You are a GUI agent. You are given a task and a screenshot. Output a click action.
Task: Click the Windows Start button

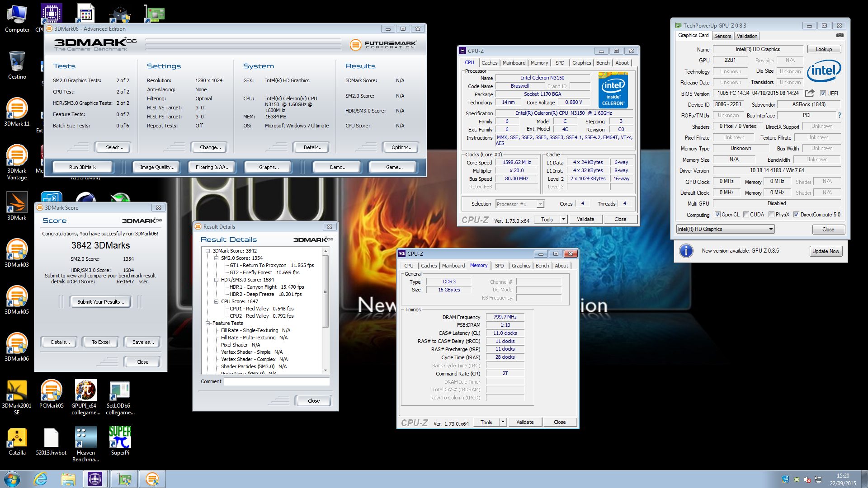pos(12,479)
